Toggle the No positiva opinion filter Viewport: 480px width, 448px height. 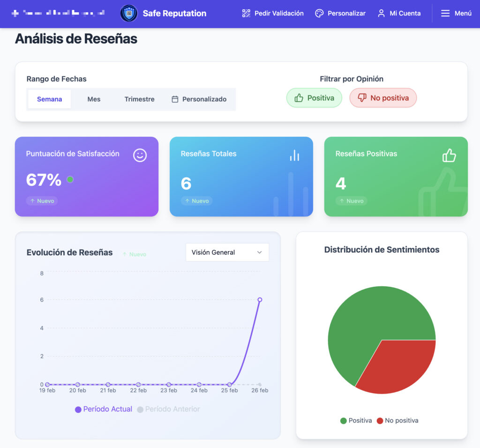pyautogui.click(x=383, y=98)
